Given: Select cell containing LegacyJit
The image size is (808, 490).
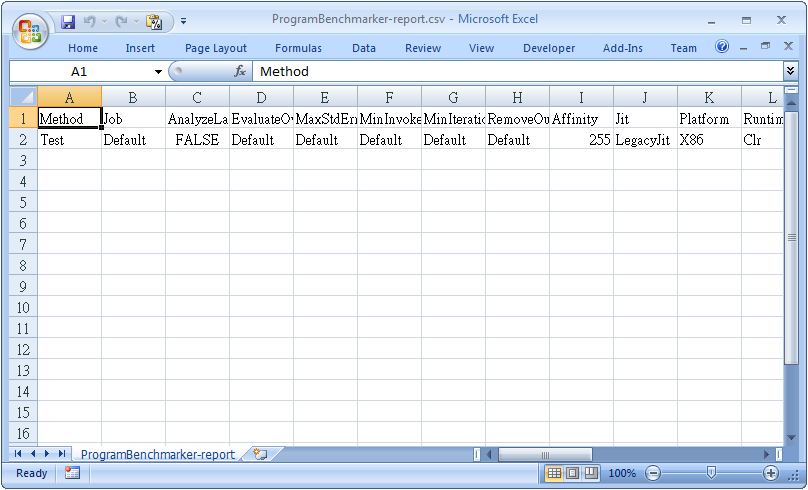Looking at the screenshot, I should click(645, 140).
